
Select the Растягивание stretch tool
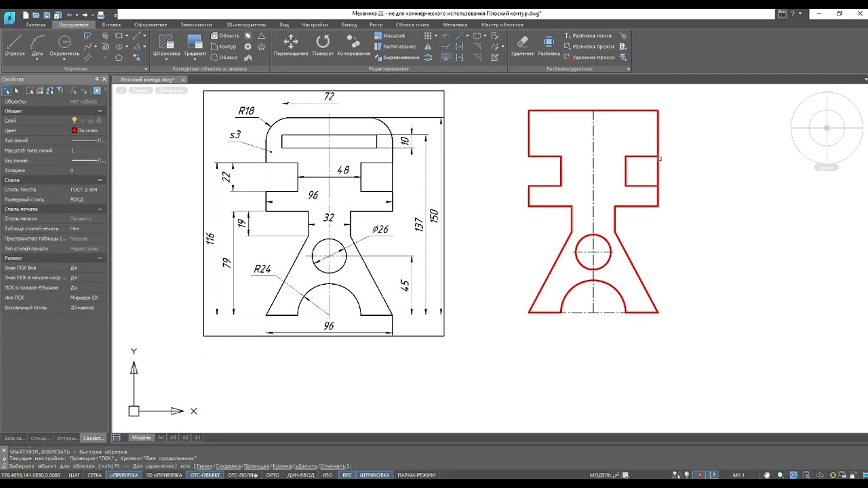coord(395,47)
